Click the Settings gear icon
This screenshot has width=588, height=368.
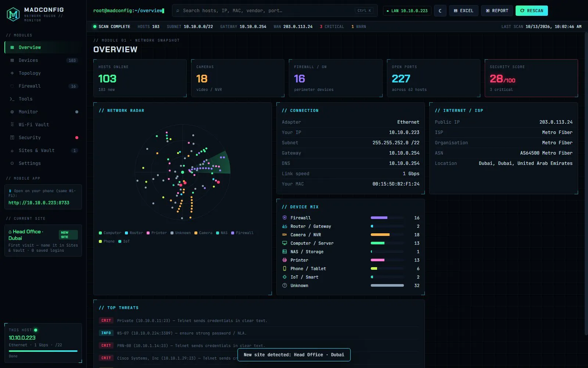tap(12, 163)
